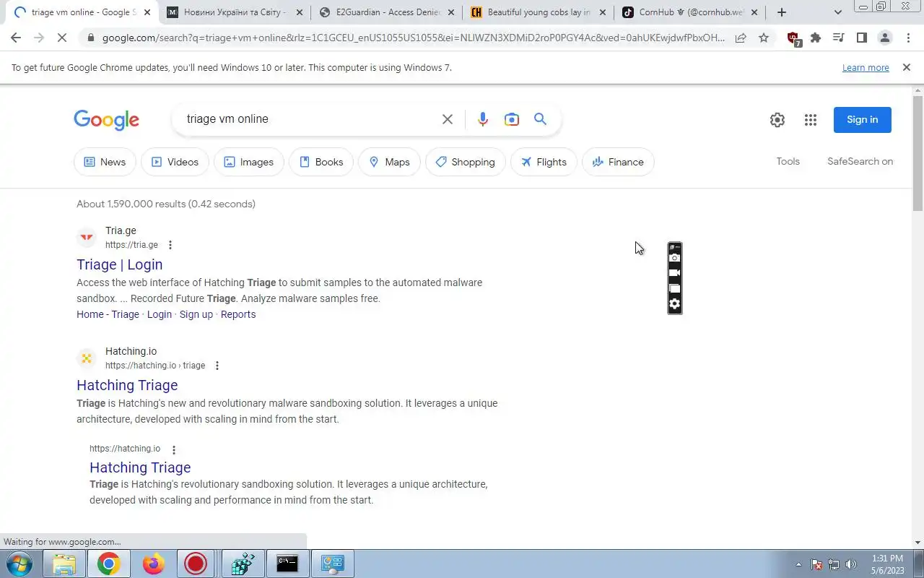Close the triage vm online tab
Viewport: 924px width, 578px height.
pyautogui.click(x=148, y=12)
